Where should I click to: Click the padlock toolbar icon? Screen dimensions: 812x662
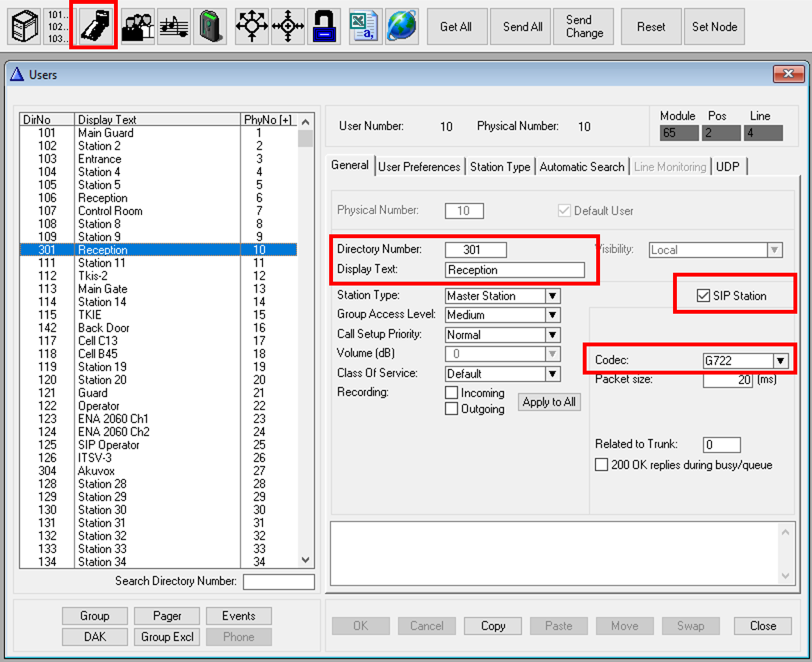tap(324, 26)
